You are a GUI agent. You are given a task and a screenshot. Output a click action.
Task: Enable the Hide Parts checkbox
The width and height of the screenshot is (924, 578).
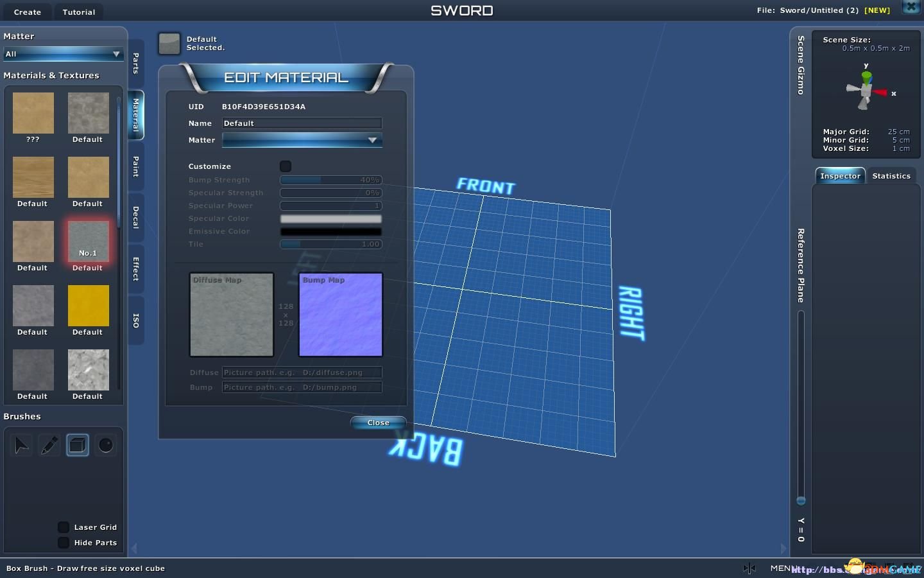click(x=64, y=543)
